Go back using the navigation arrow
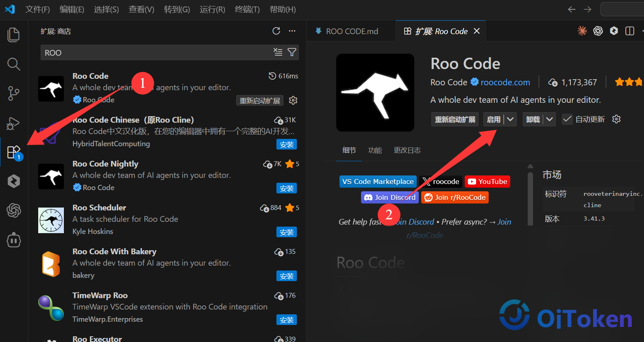The height and width of the screenshot is (342, 644). [572, 9]
